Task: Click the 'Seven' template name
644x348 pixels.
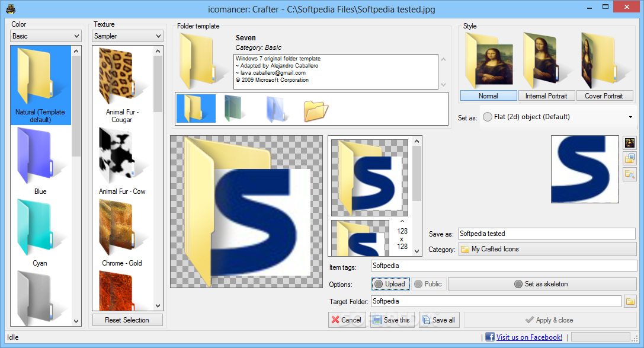Action: click(x=246, y=37)
